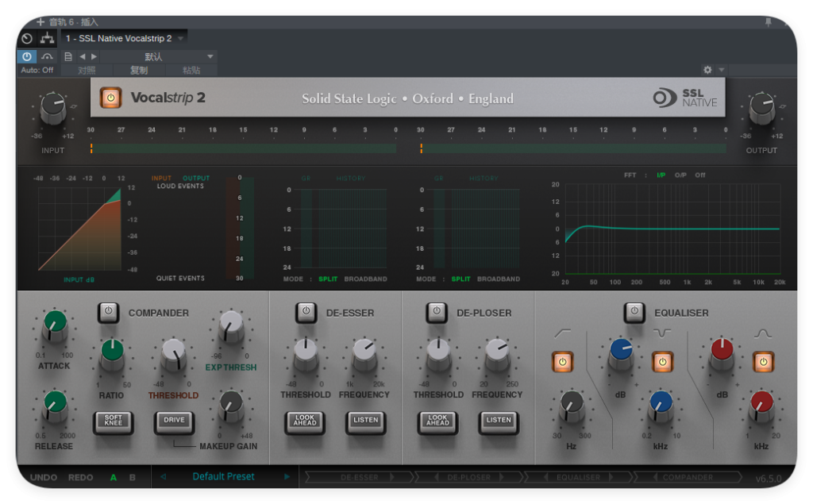Viewport: 813px width, 504px height.
Task: Click the De-Ploser Frequency knob
Action: point(497,354)
